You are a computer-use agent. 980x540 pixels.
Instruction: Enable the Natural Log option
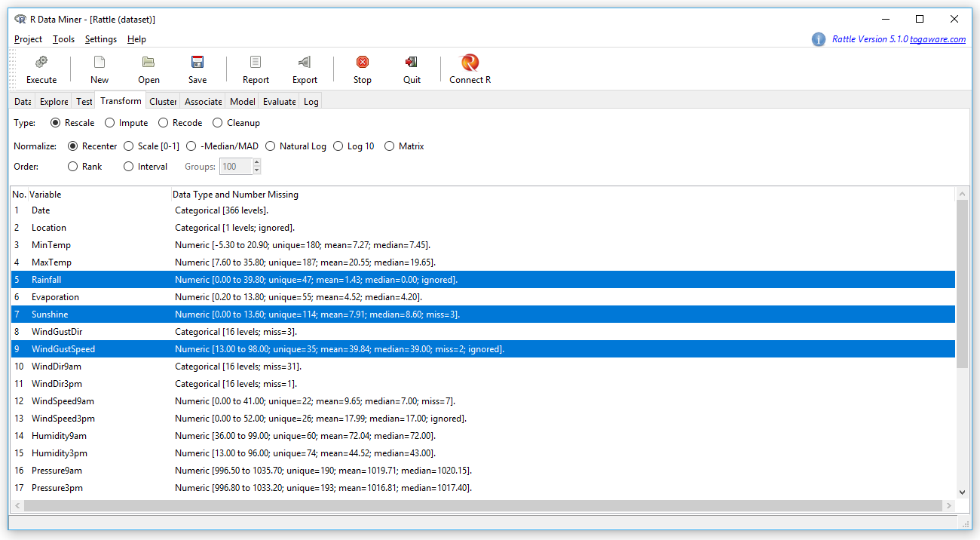(271, 146)
